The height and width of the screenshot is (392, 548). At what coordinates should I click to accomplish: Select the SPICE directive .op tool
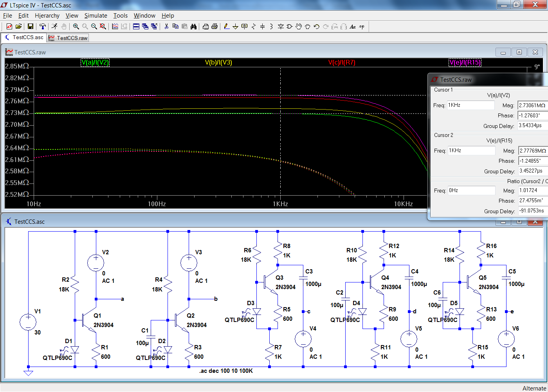point(362,26)
